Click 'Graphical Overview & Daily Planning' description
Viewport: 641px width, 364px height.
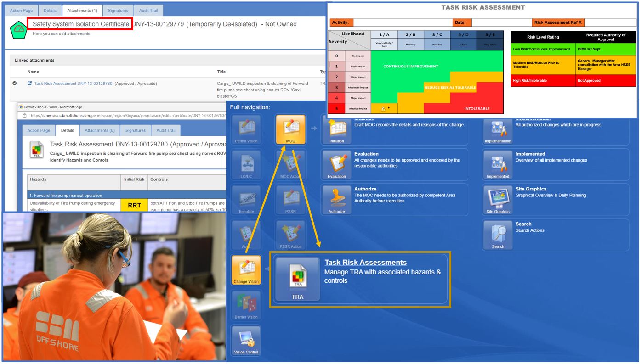pos(550,195)
